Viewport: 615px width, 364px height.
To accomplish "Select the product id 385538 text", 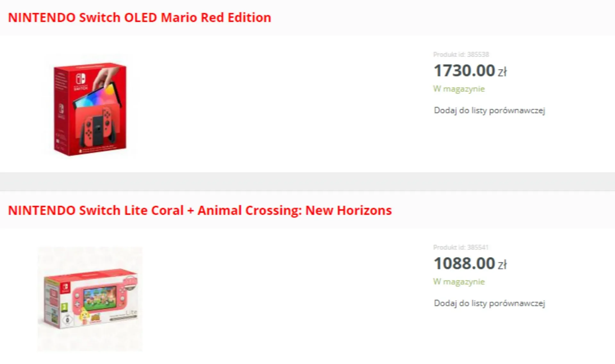I will coord(461,54).
